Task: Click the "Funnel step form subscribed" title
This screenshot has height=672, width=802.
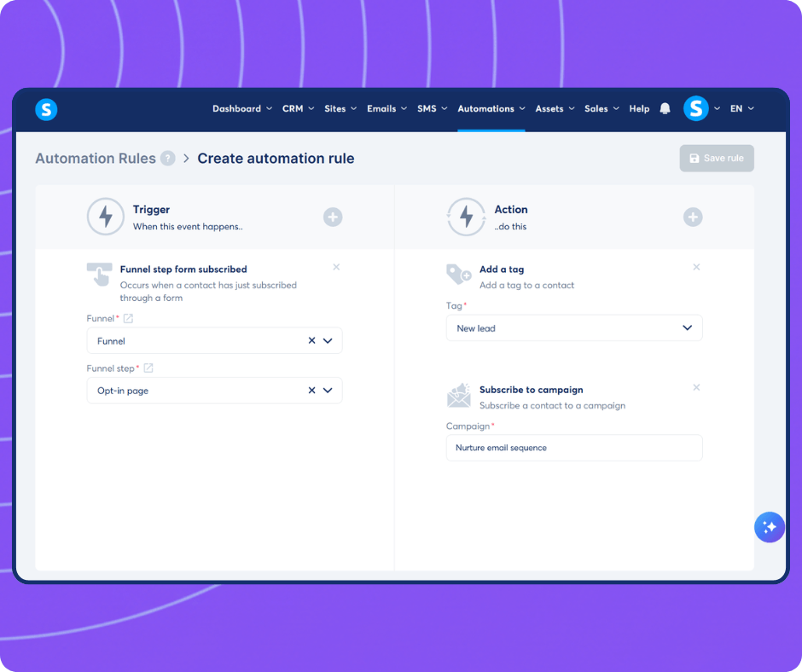Action: [x=183, y=269]
